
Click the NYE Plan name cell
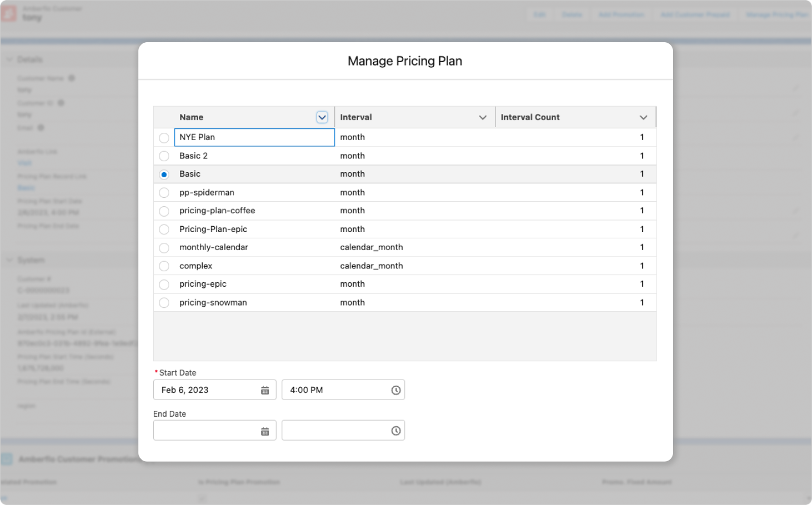coord(254,137)
